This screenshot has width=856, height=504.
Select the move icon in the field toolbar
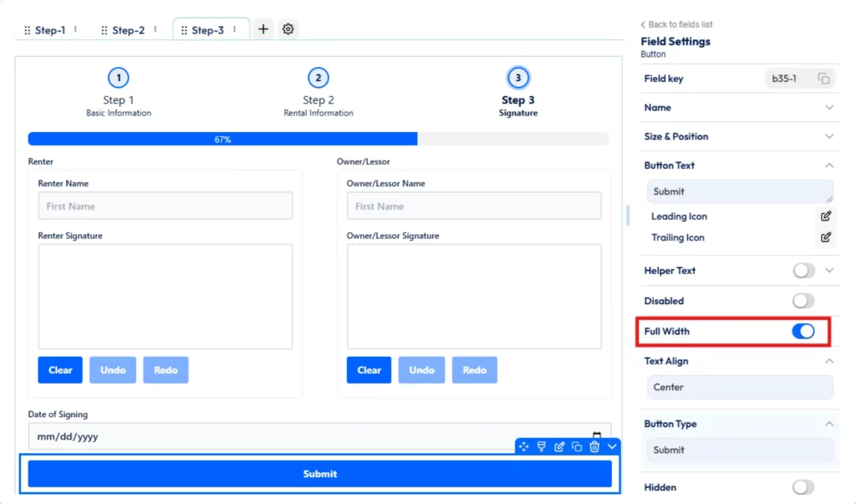click(524, 446)
